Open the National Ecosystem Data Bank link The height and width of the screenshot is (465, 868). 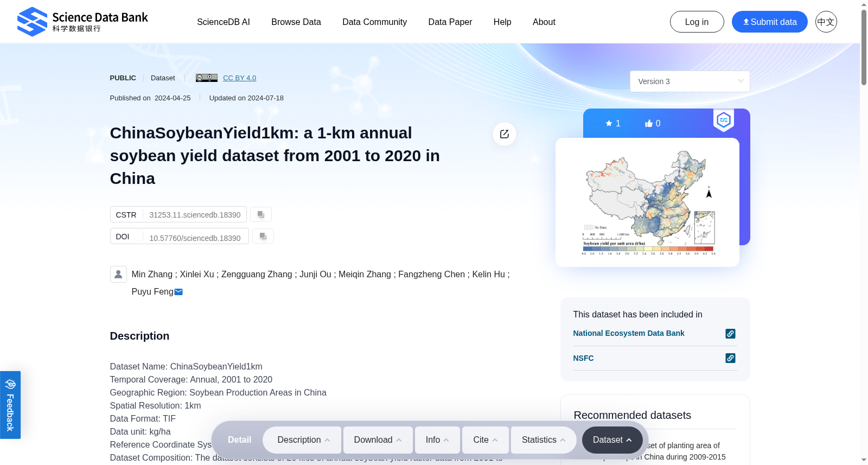(629, 333)
